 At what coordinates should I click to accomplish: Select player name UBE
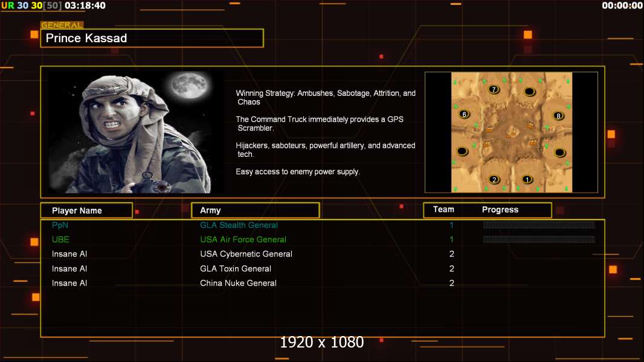click(x=60, y=240)
